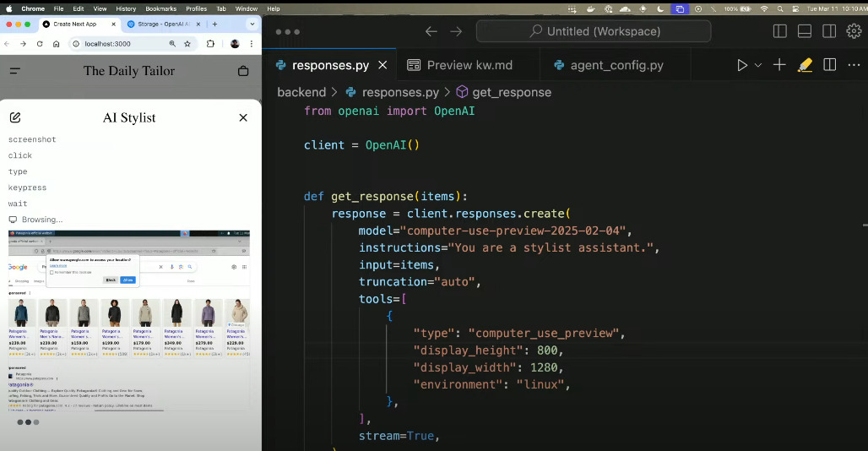Click the highlighter pen icon in editor toolbar

[805, 65]
